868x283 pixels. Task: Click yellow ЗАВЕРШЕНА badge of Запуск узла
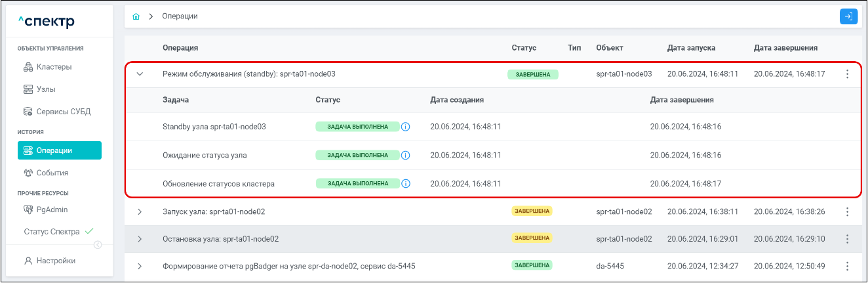[532, 211]
